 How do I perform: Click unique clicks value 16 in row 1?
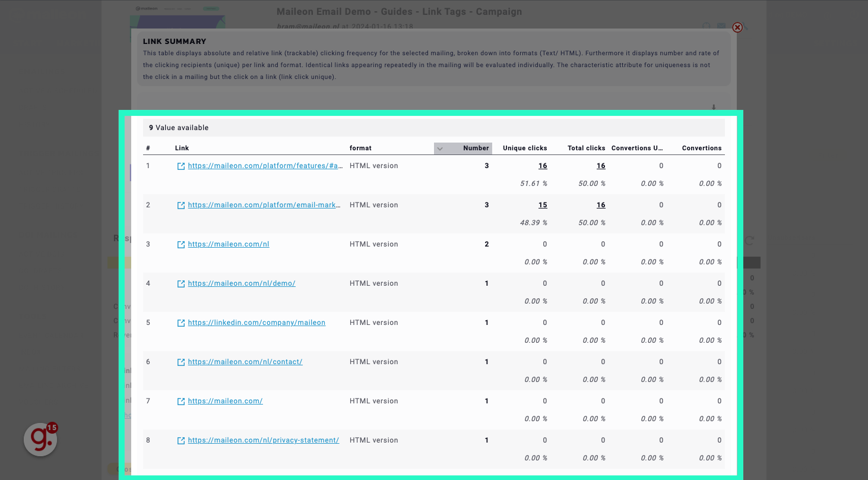pos(543,166)
